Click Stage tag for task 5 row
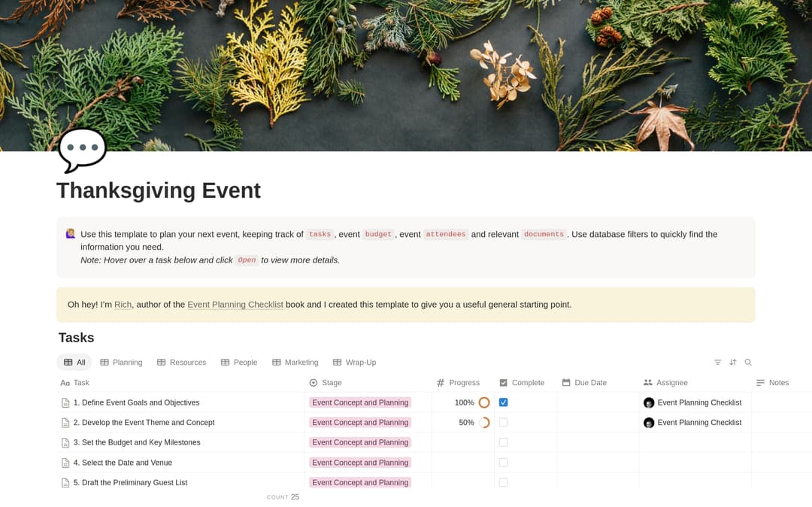The height and width of the screenshot is (507, 812). (x=360, y=483)
